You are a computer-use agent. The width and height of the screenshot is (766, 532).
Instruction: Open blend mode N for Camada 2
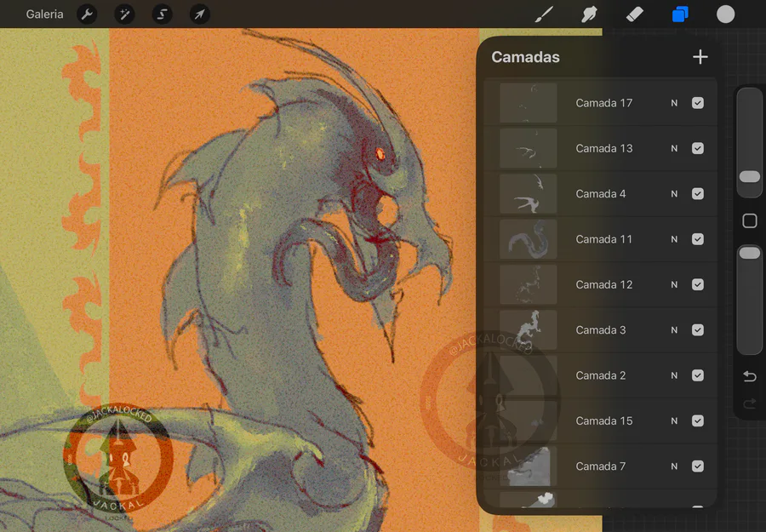tap(674, 375)
